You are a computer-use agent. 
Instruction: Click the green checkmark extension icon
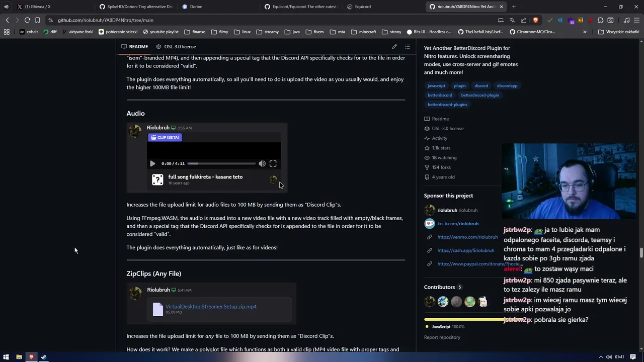click(550, 20)
